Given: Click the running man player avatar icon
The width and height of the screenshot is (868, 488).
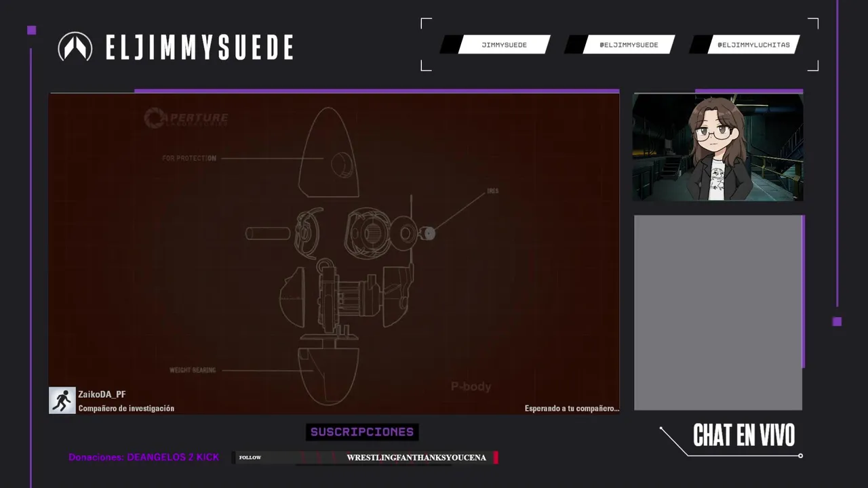Looking at the screenshot, I should [x=62, y=401].
